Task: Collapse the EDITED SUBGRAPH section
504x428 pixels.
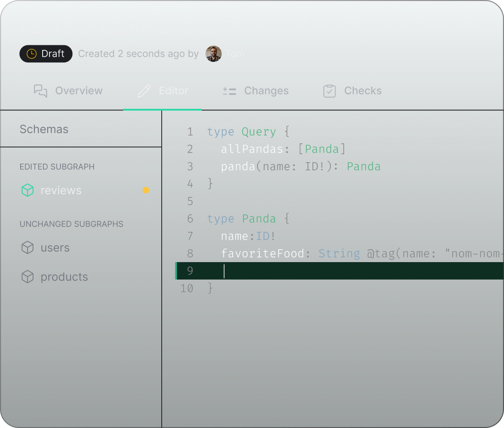Action: point(57,167)
